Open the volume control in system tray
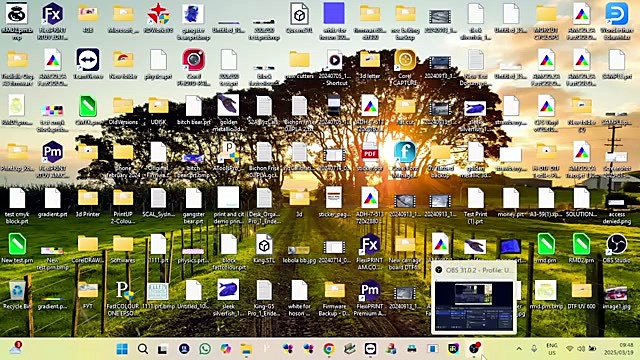 pyautogui.click(x=581, y=349)
